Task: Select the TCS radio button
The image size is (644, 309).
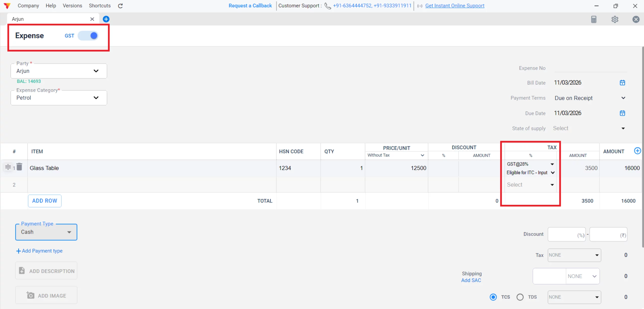Action: 493,297
